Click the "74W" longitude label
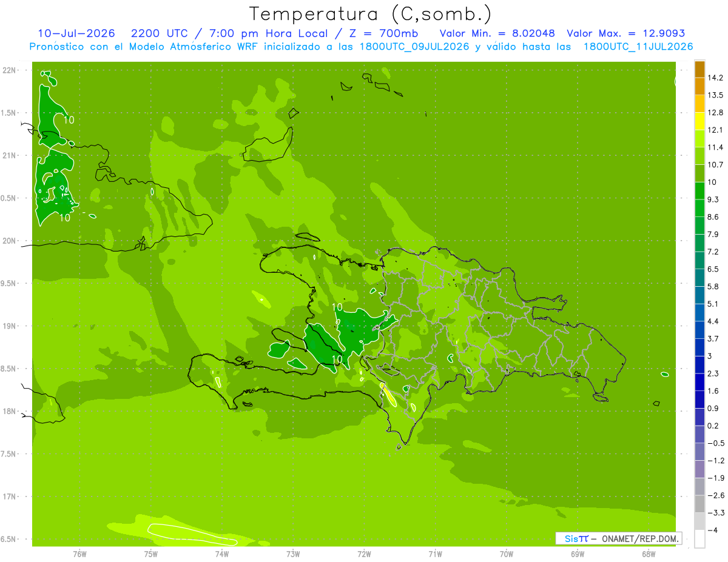 (221, 554)
